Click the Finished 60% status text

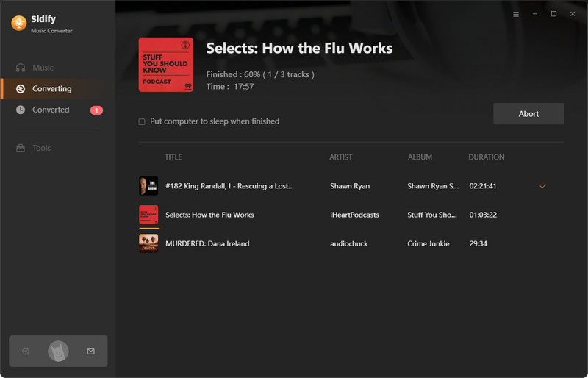tap(260, 74)
